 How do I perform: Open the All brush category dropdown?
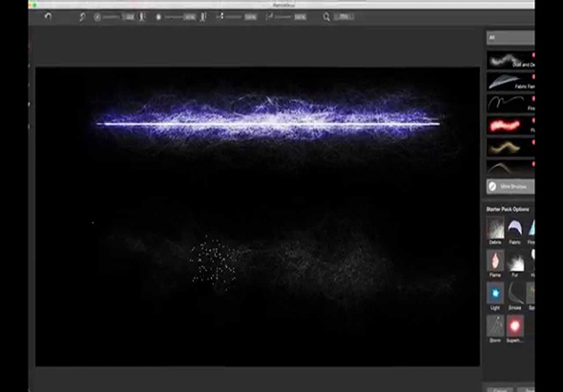(511, 38)
